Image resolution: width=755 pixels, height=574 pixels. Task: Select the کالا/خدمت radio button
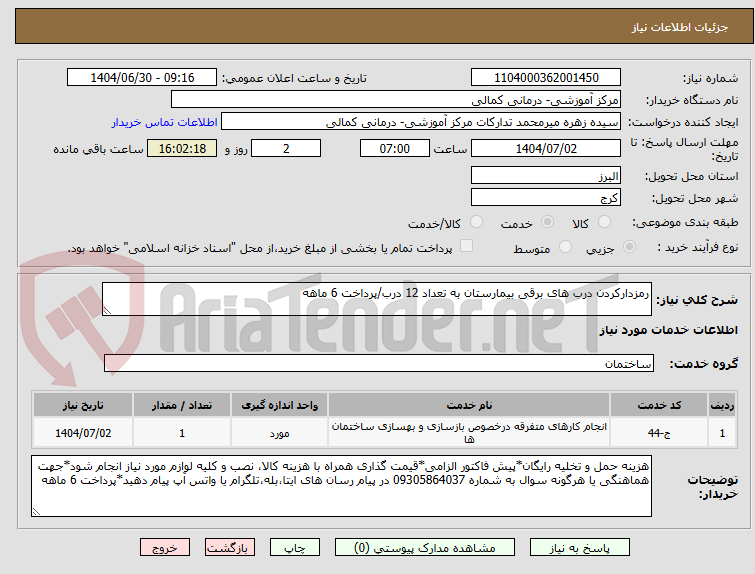click(476, 222)
